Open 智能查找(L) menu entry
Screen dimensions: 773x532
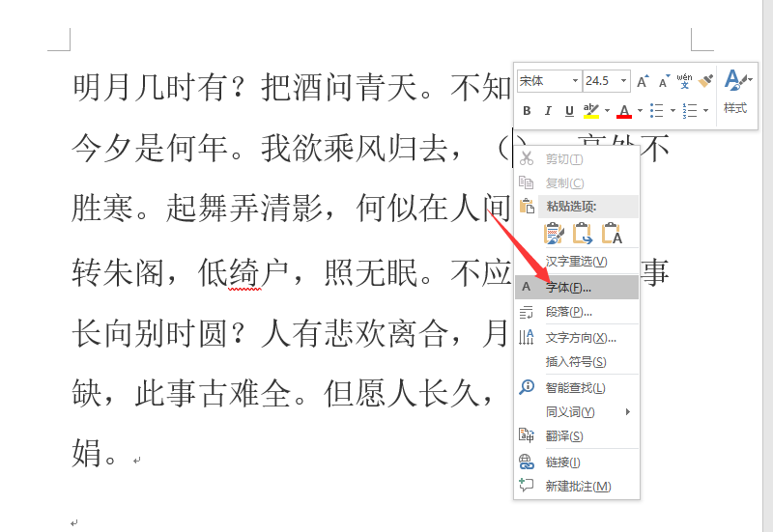577,388
